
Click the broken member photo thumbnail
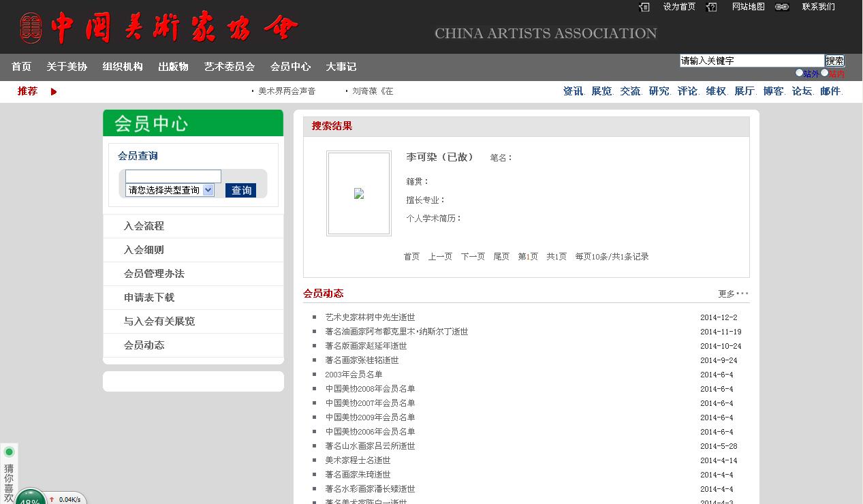[x=359, y=193]
